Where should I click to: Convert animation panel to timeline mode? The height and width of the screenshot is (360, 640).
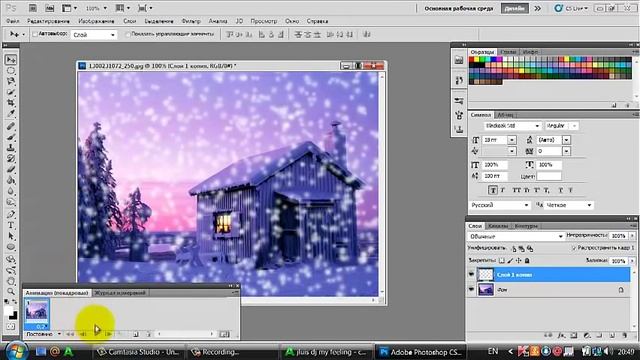point(224,334)
